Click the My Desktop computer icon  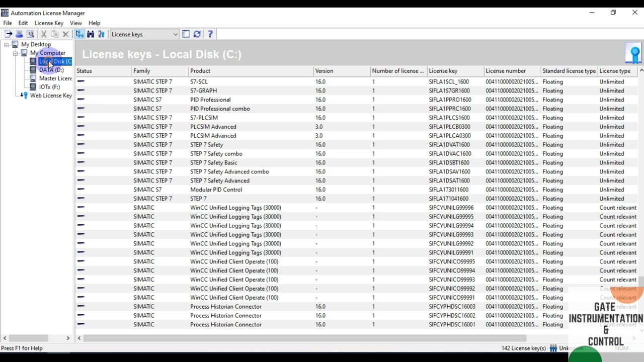(x=15, y=44)
